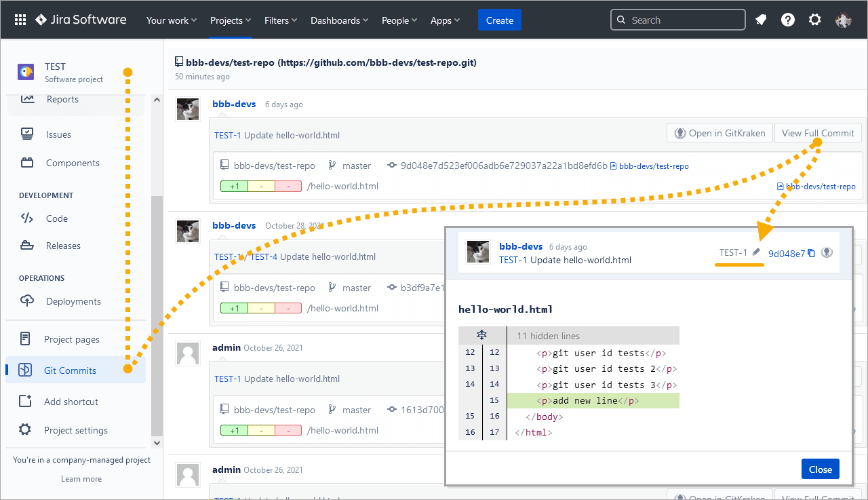Image resolution: width=868 pixels, height=500 pixels.
Task: Click the TEST project avatar icon
Action: [x=26, y=72]
